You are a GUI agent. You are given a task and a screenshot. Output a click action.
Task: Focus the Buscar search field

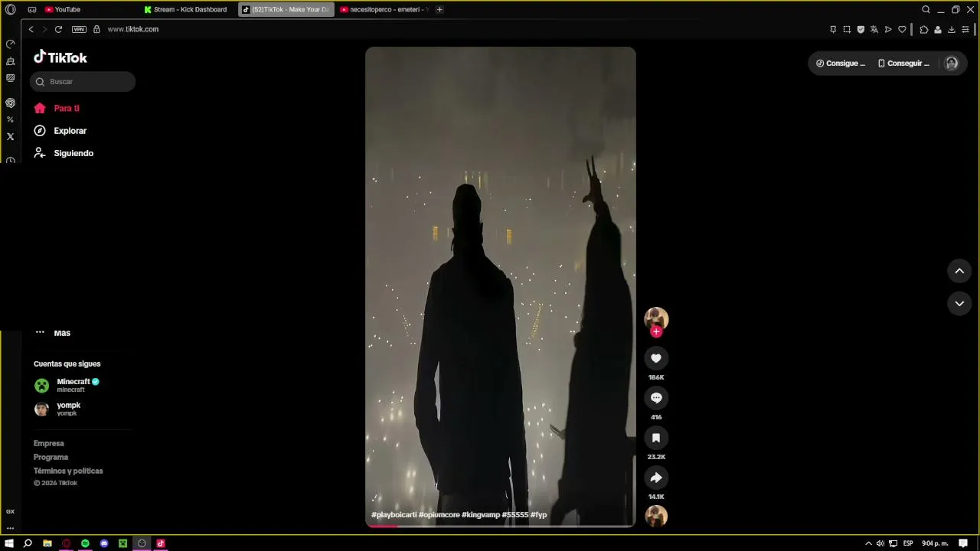pyautogui.click(x=83, y=82)
